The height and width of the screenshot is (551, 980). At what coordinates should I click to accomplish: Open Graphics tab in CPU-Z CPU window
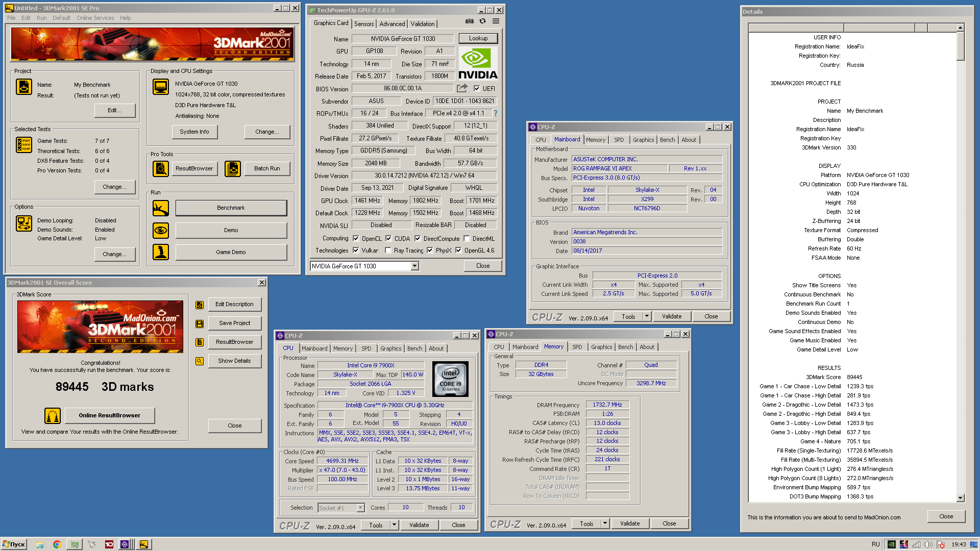[x=390, y=348]
